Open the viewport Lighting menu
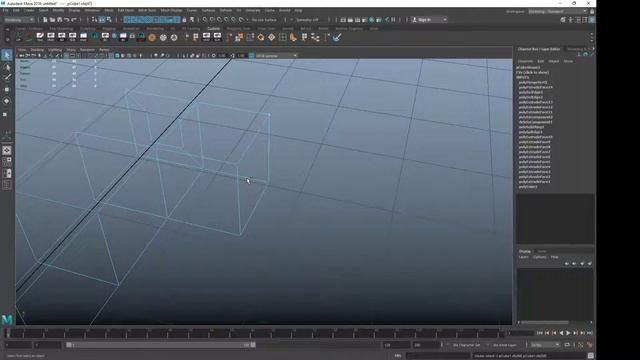The image size is (640, 360). [x=55, y=50]
